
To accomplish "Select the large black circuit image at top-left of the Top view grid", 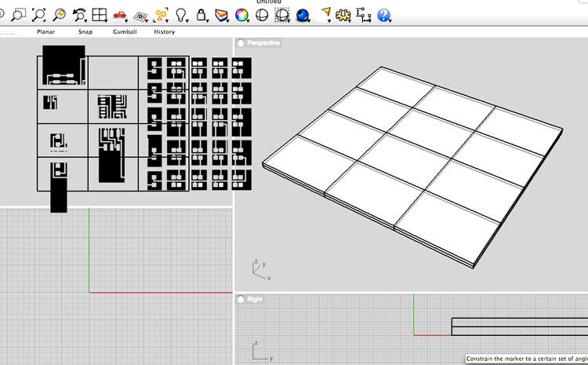I will pyautogui.click(x=64, y=65).
